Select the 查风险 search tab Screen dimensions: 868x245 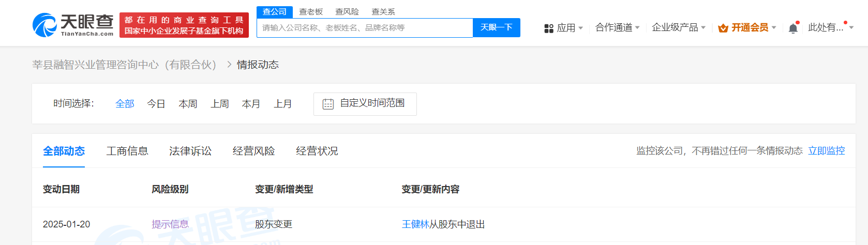coord(347,12)
